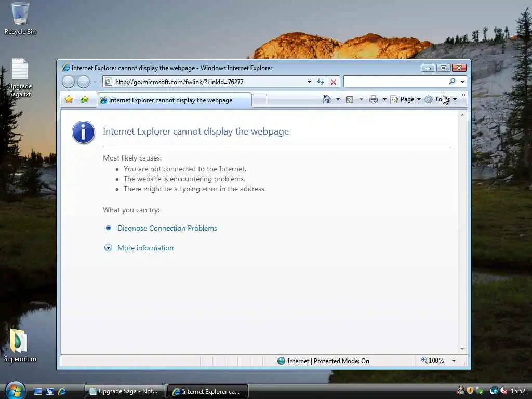Click the Refresh button beside address bar
This screenshot has height=399, width=532.
pos(320,82)
